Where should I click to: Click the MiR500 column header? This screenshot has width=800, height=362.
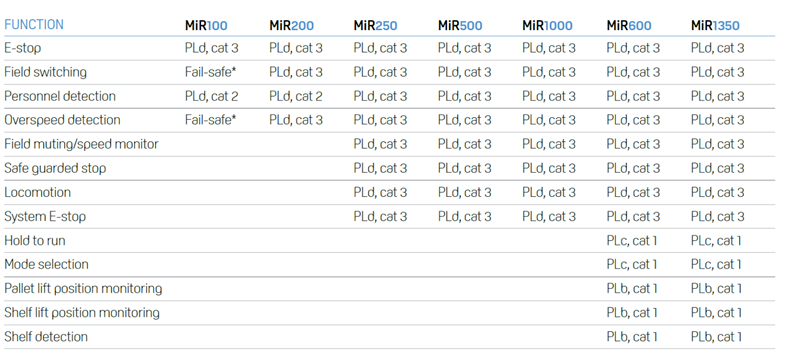[x=460, y=25]
